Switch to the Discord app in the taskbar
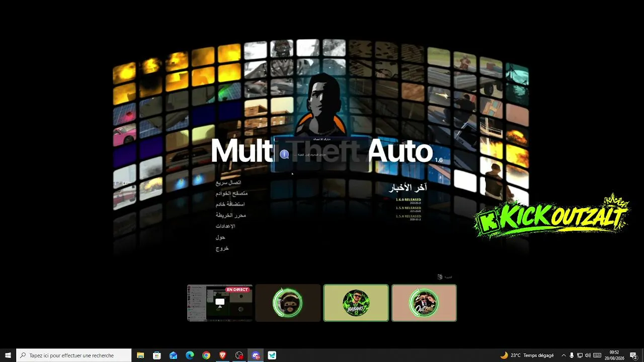 tap(256, 355)
